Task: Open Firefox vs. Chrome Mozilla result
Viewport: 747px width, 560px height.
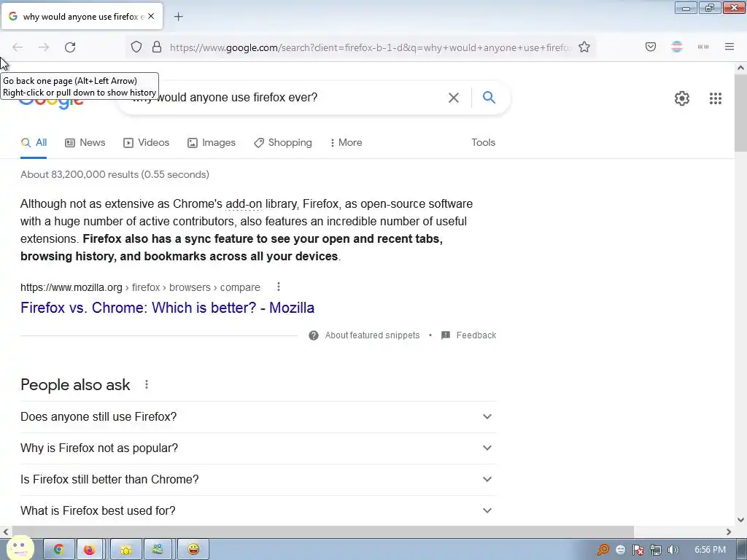Action: click(167, 308)
